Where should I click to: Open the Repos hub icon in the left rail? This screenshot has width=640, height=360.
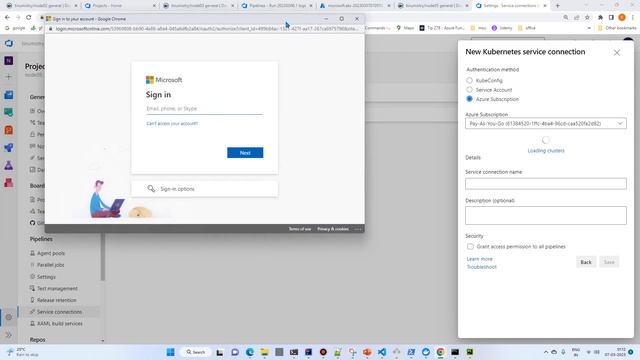[x=9, y=130]
